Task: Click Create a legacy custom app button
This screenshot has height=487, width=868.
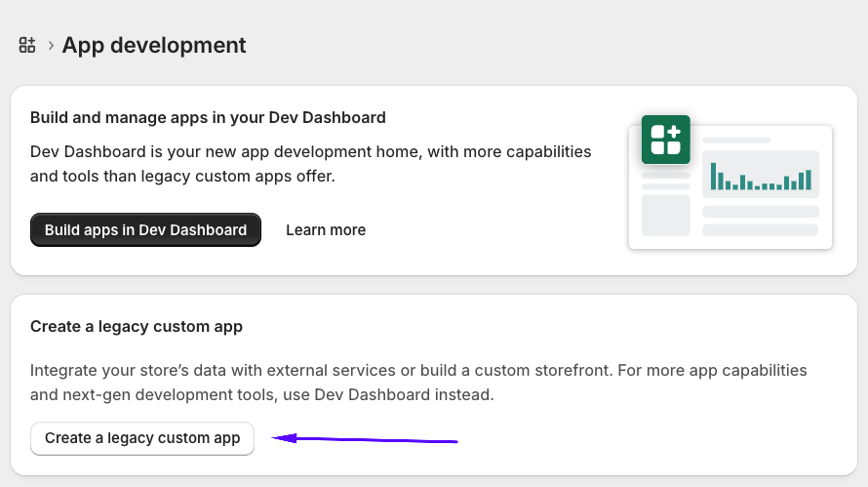Action: pos(142,438)
